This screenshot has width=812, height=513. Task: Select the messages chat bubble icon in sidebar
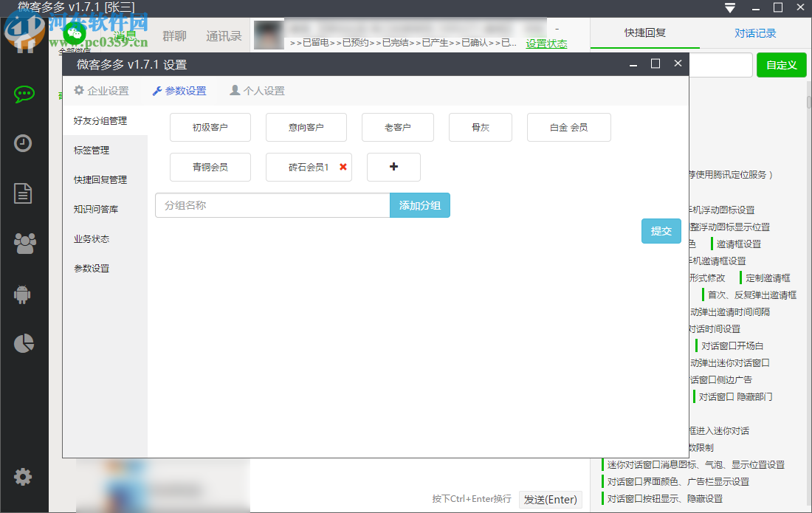pos(24,94)
